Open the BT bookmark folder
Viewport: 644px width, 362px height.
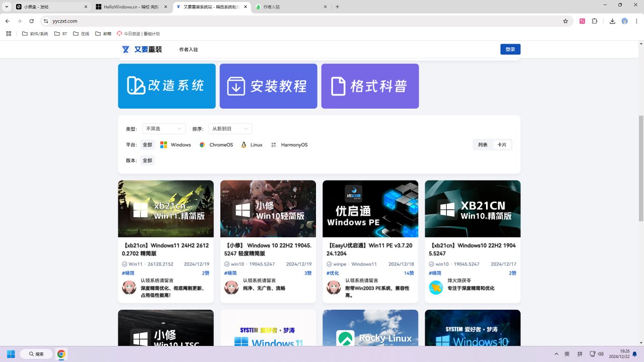(60, 34)
